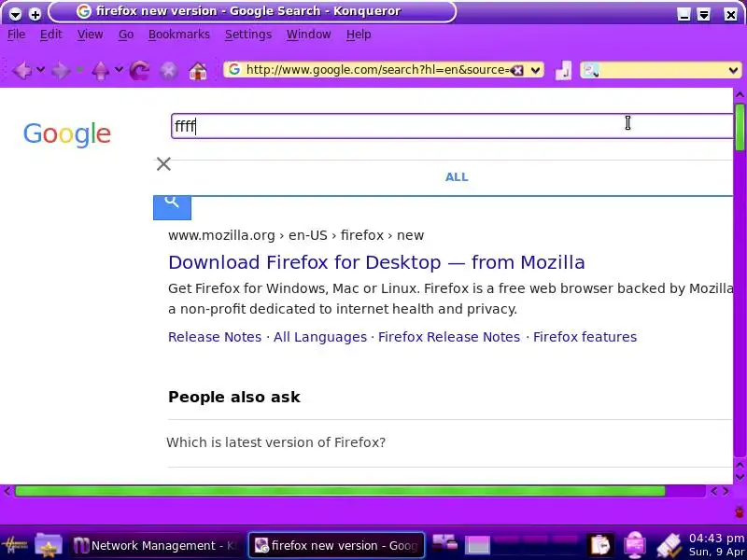The height and width of the screenshot is (560, 747).
Task: Click the People also ask heading
Action: coord(234,398)
